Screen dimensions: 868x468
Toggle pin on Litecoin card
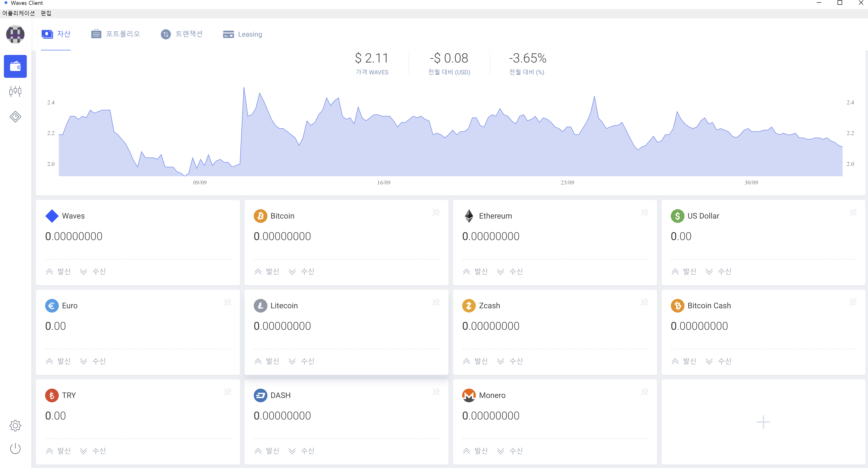(x=436, y=302)
